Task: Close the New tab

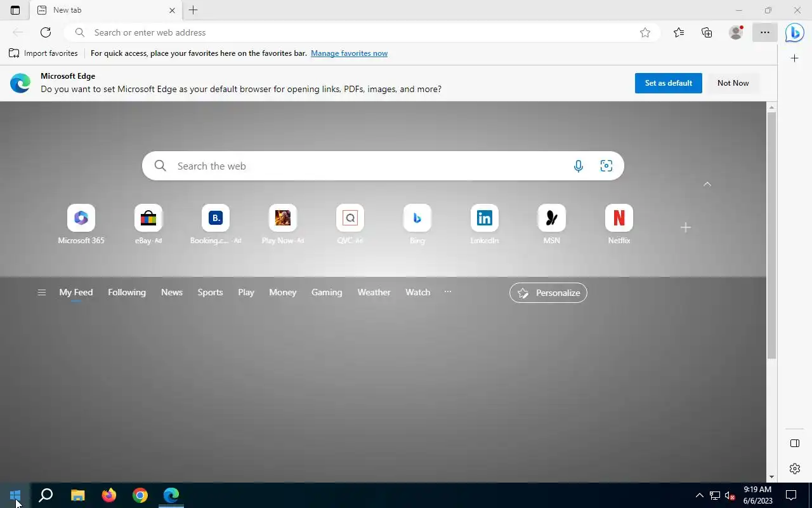Action: point(172,10)
